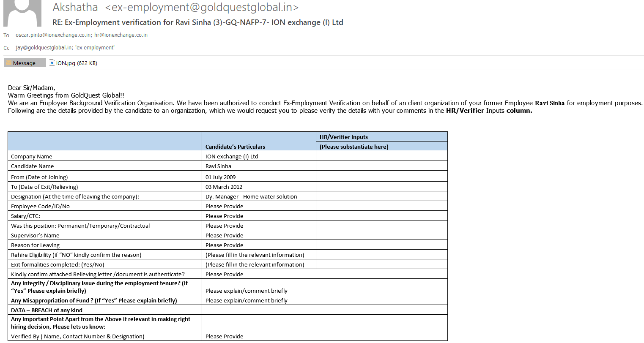
Task: Select the email subject line
Action: (x=198, y=22)
